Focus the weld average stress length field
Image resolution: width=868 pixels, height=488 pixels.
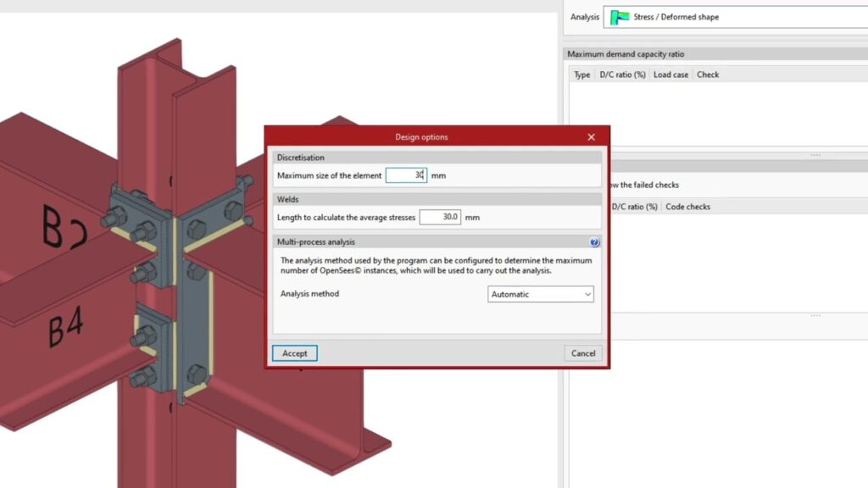(440, 217)
